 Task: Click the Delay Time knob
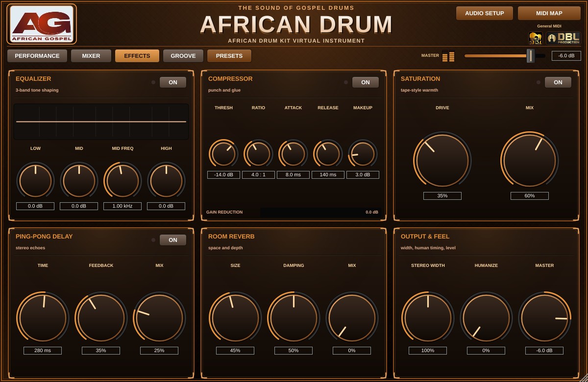(43, 318)
